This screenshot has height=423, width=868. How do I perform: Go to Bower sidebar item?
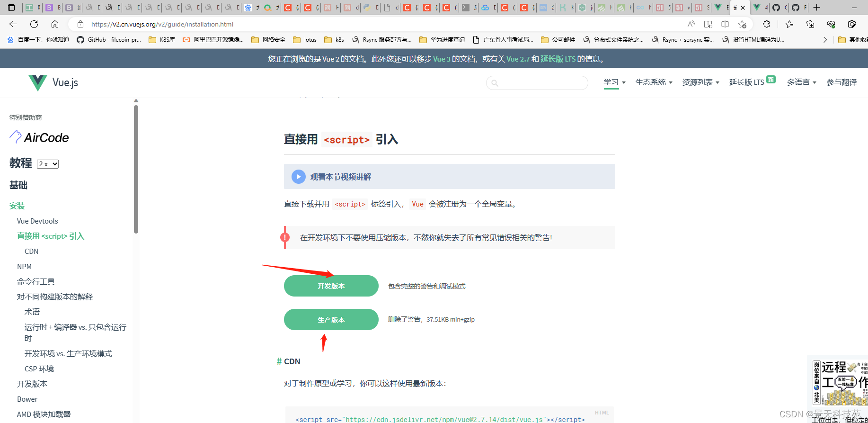(x=27, y=399)
